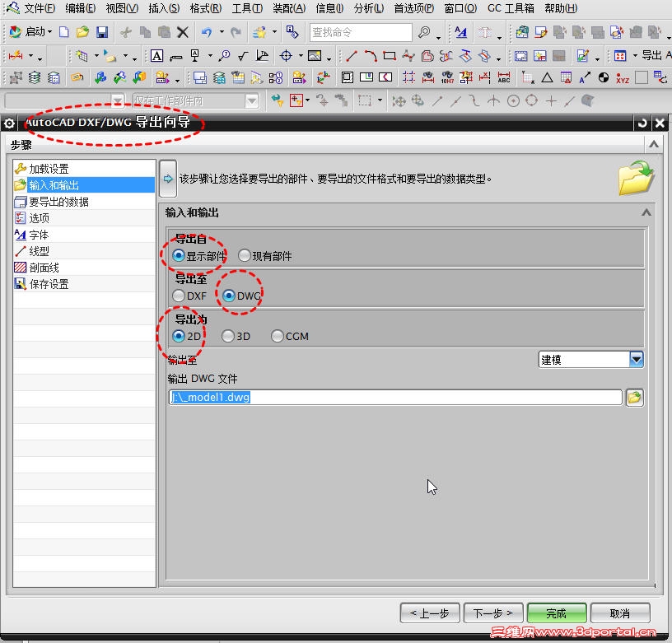Select the Arc sketch tool
The width and height of the screenshot is (672, 643).
coord(371,56)
